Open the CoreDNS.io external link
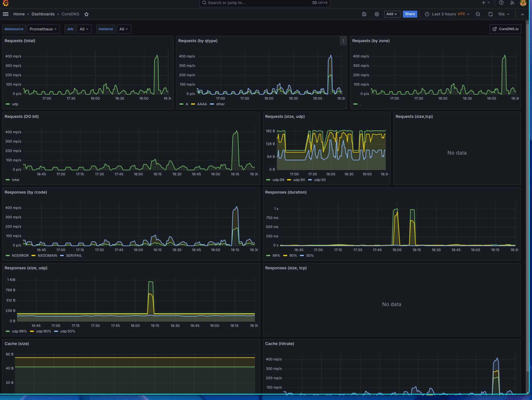 [x=505, y=29]
